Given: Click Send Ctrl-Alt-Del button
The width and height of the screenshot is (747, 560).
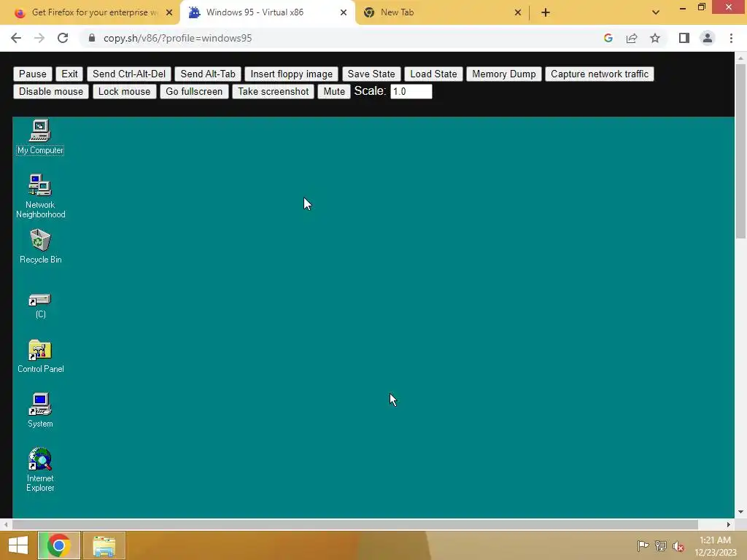Looking at the screenshot, I should tap(129, 74).
